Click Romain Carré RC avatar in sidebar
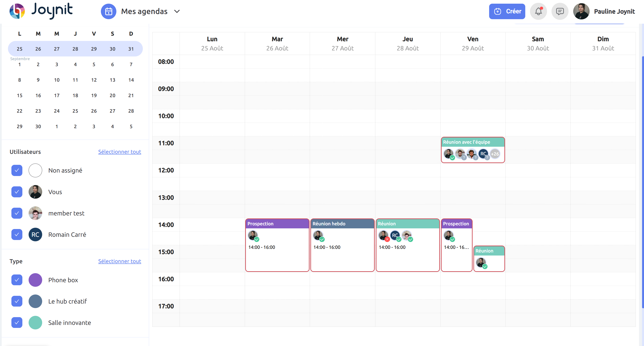This screenshot has height=346, width=644. (x=35, y=235)
